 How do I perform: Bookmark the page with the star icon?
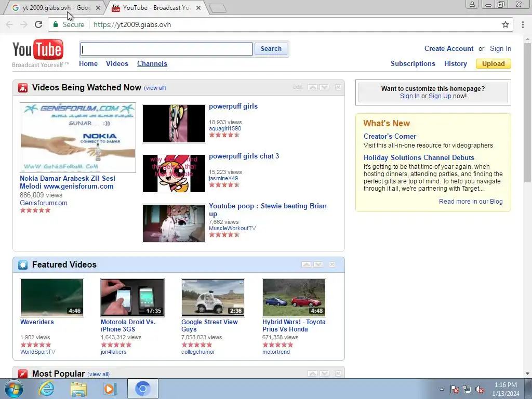[505, 24]
